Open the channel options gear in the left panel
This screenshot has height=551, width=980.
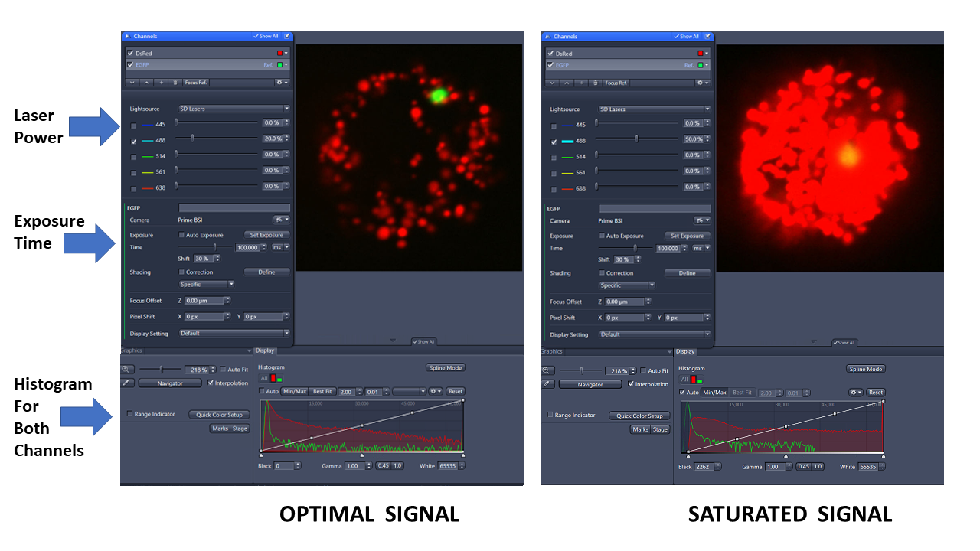click(282, 82)
